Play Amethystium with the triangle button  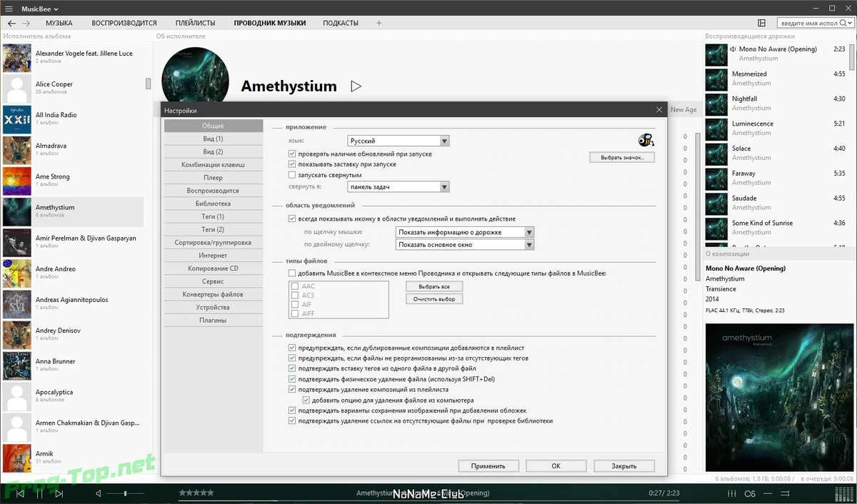[x=356, y=86]
